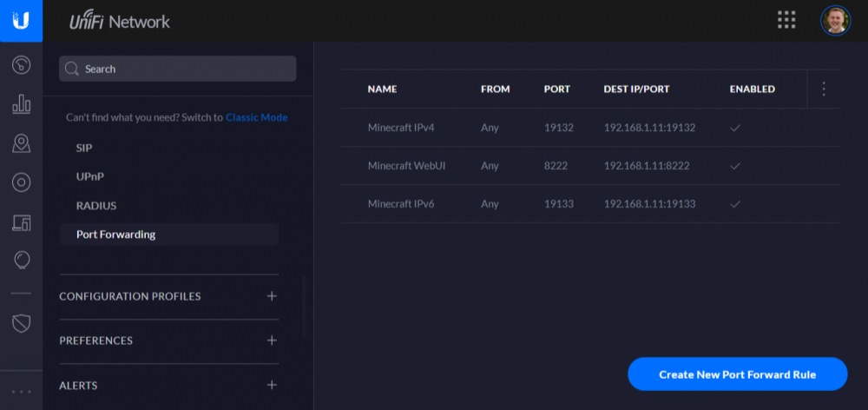The image size is (868, 410).
Task: Click the UniFi Network logo title
Action: pos(120,21)
